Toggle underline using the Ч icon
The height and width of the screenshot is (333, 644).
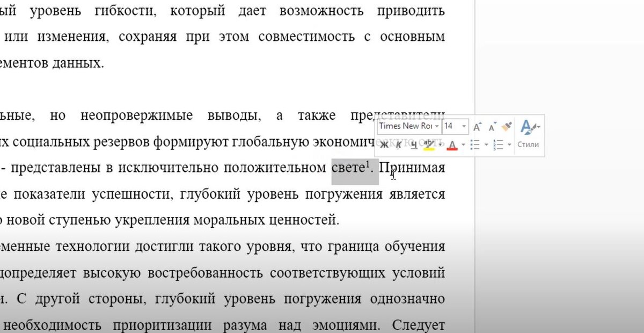(414, 144)
